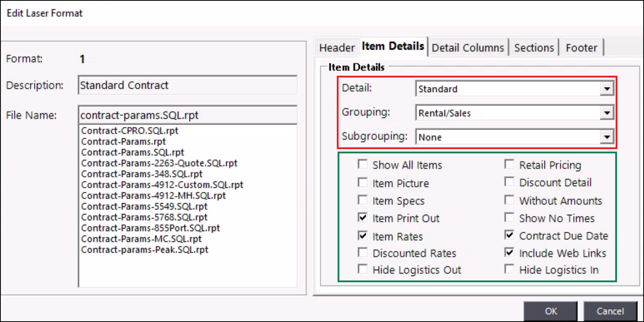
Task: Open the Detail dropdown
Action: (606, 89)
